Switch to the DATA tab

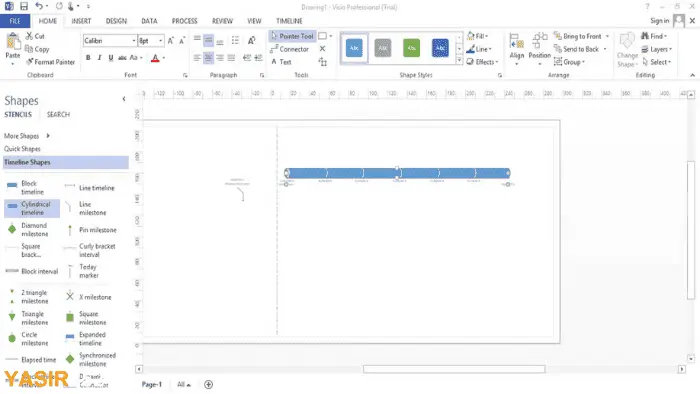149,21
